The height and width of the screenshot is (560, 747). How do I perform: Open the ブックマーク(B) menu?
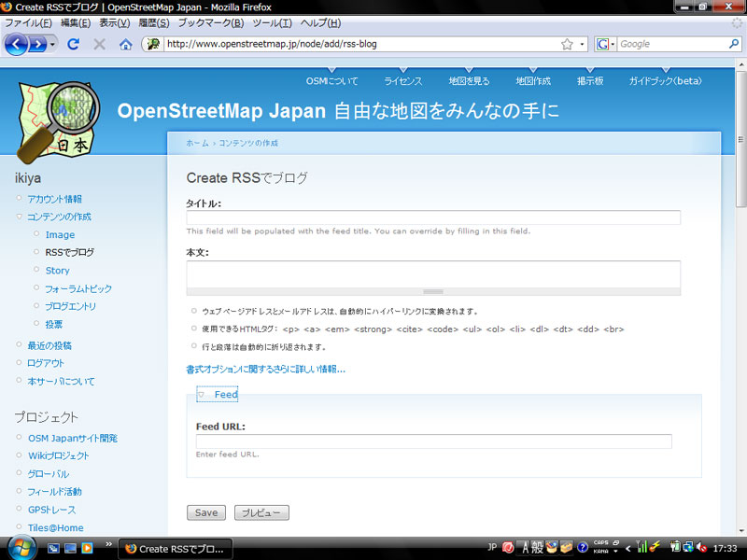211,22
